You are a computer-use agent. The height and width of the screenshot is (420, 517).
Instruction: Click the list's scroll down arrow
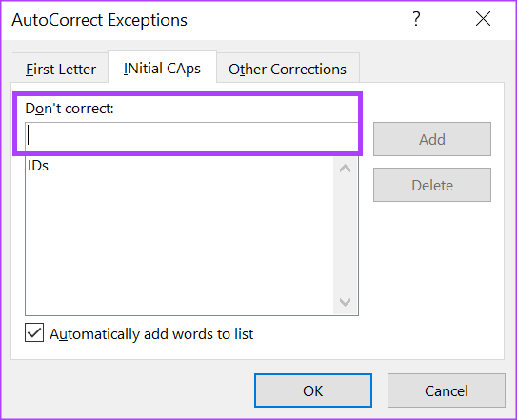(x=346, y=302)
